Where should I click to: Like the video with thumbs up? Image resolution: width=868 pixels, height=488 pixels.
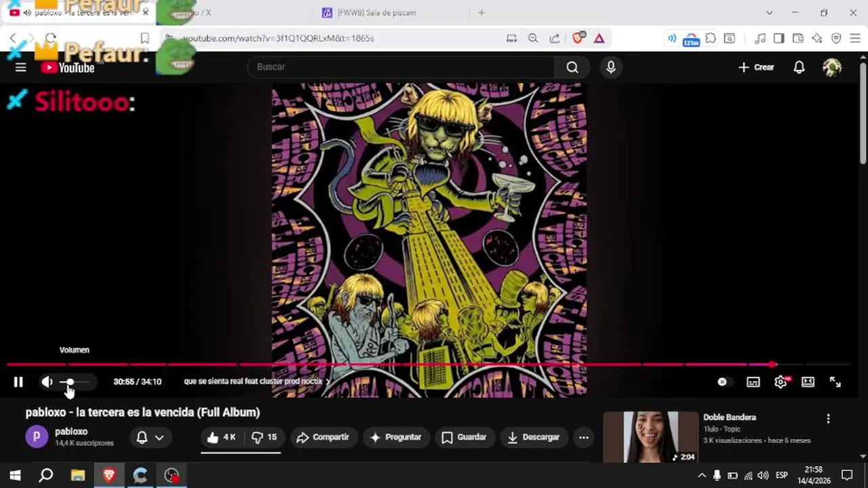[x=222, y=437]
